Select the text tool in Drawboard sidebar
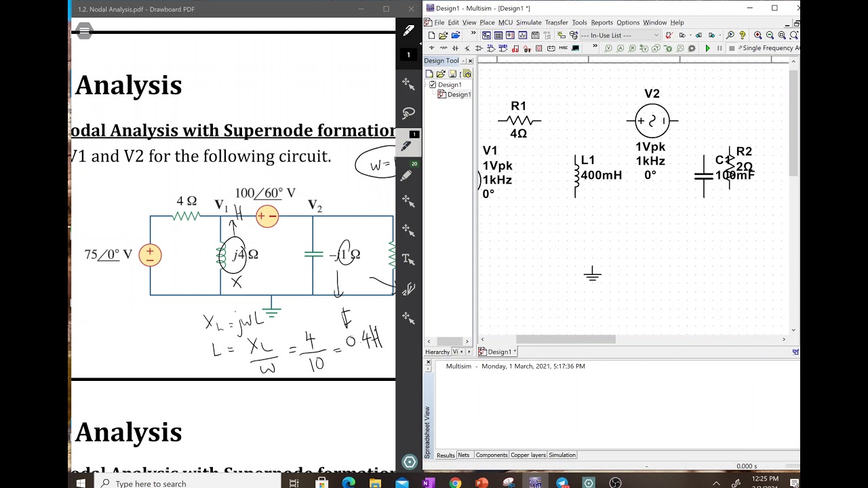This screenshot has height=488, width=868. (x=408, y=259)
